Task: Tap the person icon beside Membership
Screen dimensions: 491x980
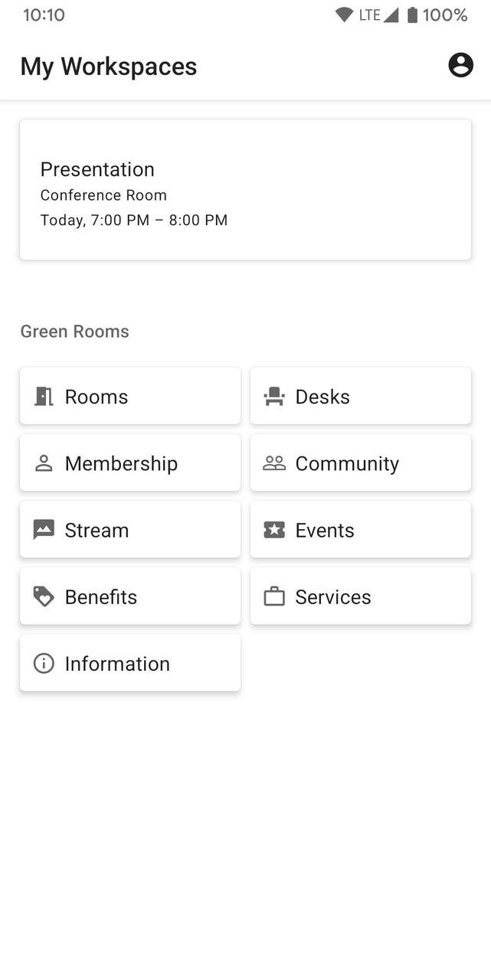Action: [44, 463]
